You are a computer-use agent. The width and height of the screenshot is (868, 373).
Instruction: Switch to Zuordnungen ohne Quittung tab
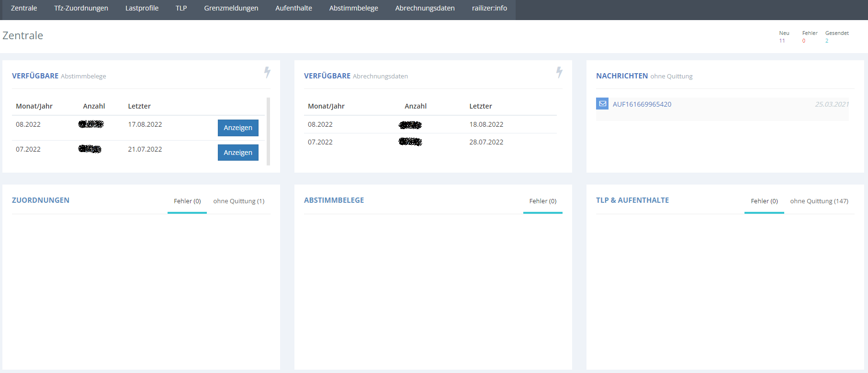[238, 201]
